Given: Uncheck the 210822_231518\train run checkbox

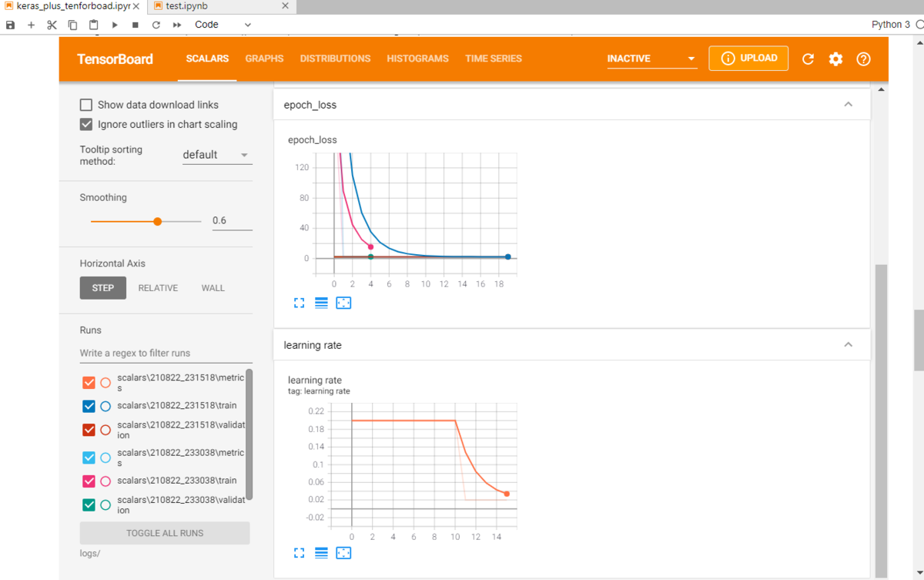Looking at the screenshot, I should pos(89,406).
